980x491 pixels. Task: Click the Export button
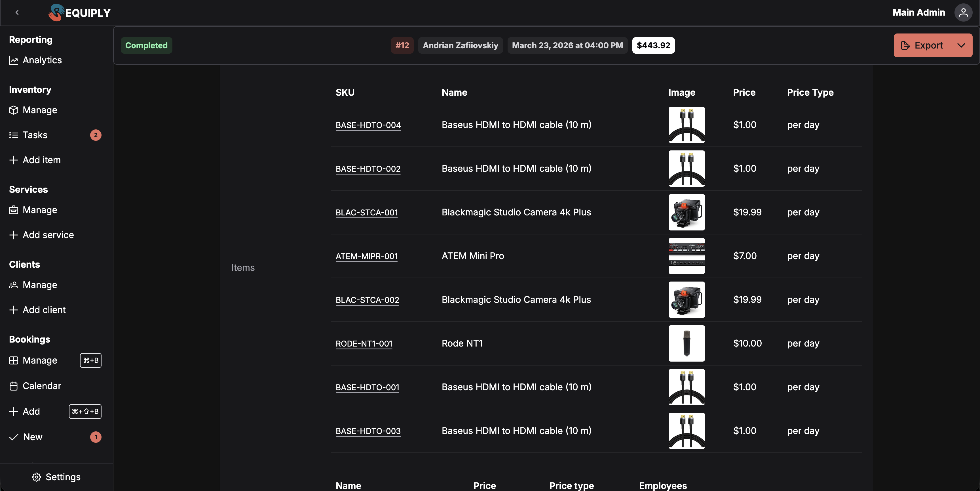coord(922,45)
